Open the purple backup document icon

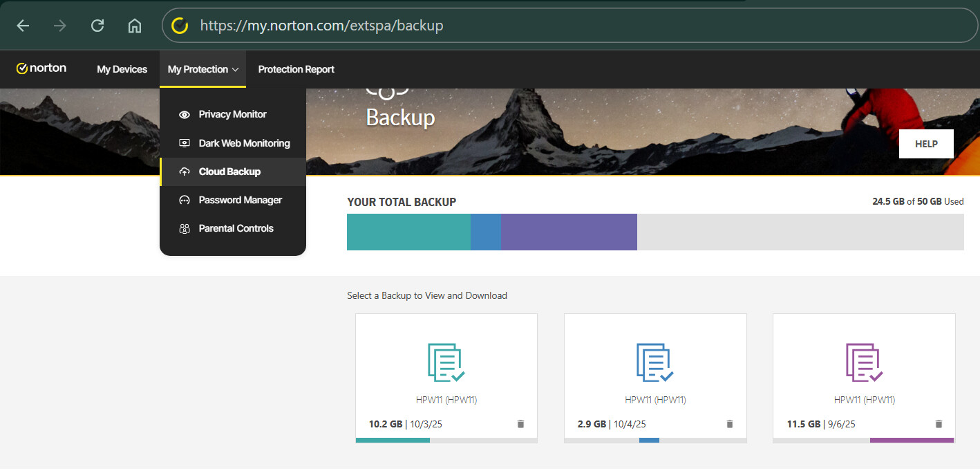(x=864, y=362)
